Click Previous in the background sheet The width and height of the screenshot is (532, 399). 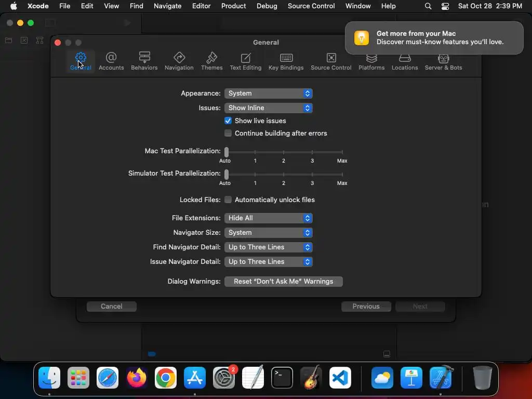366,307
